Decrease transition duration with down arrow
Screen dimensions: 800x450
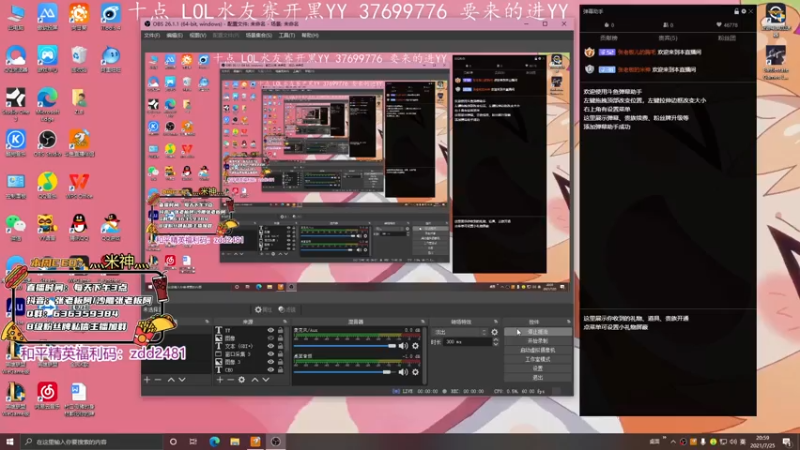pyautogui.click(x=495, y=344)
